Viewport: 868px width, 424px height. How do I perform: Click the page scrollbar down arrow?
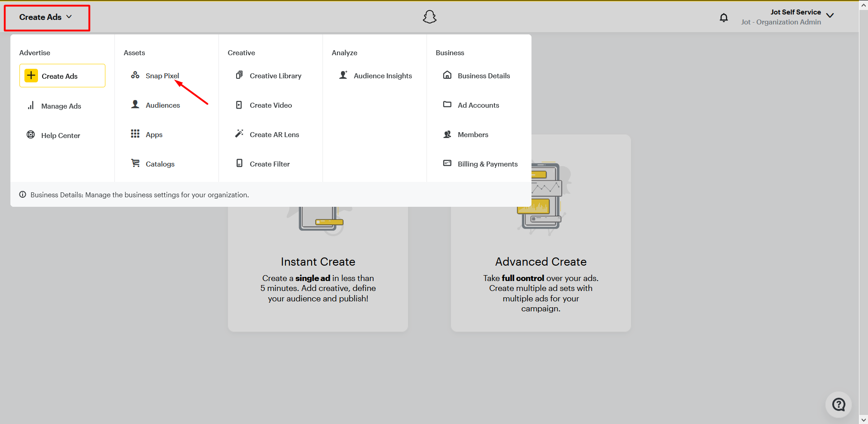point(863,419)
